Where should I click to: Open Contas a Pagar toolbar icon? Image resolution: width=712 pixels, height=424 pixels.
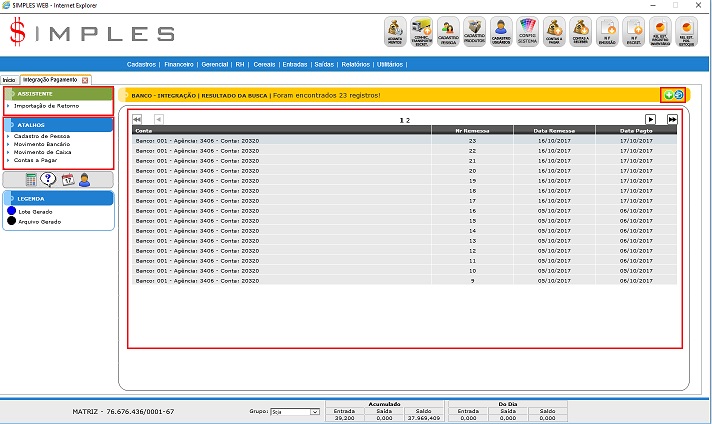(x=553, y=32)
